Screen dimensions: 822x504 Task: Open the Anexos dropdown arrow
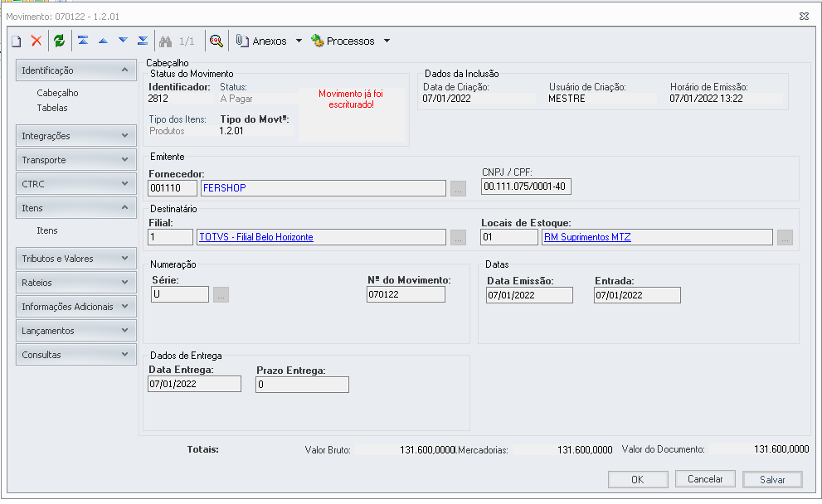299,41
